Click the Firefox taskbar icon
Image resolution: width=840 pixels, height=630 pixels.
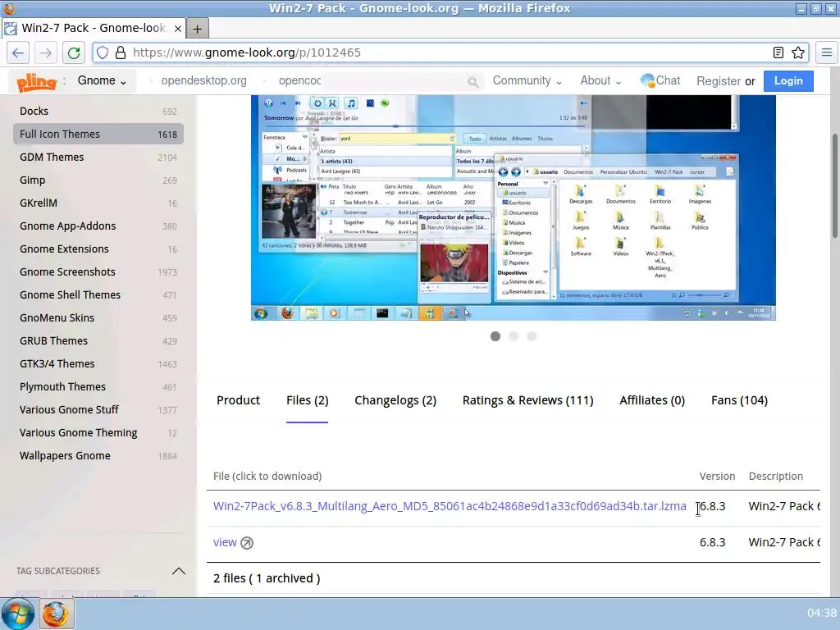[56, 614]
